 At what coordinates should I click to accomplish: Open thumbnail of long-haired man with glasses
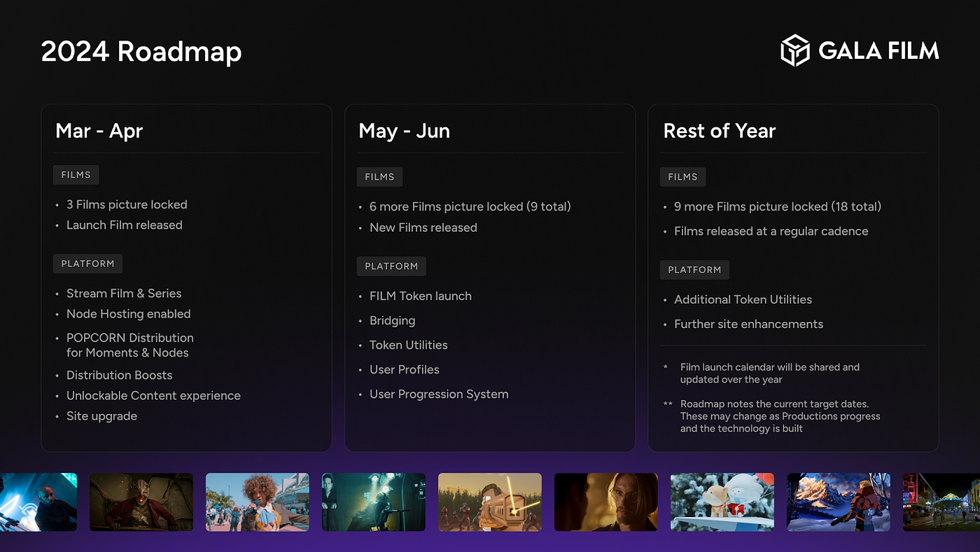click(x=606, y=502)
